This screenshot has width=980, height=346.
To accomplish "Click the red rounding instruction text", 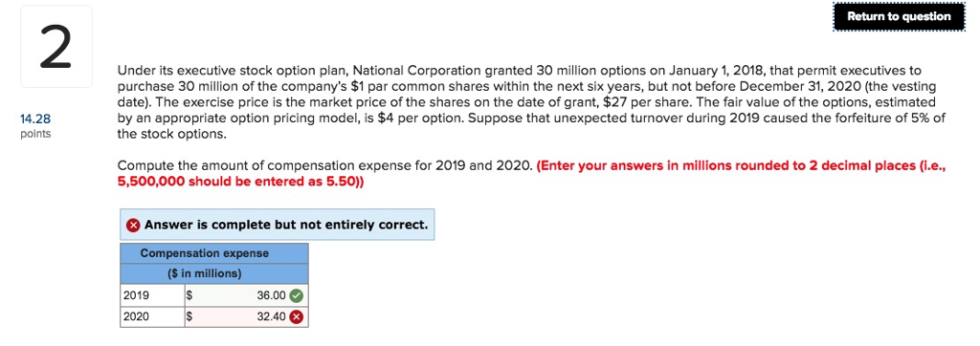I will [x=531, y=174].
